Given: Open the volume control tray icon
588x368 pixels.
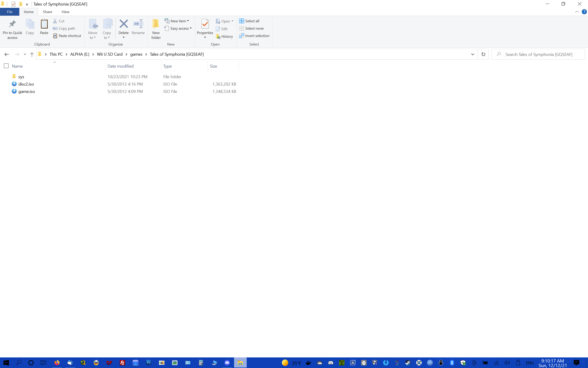Looking at the screenshot, I should (x=507, y=363).
